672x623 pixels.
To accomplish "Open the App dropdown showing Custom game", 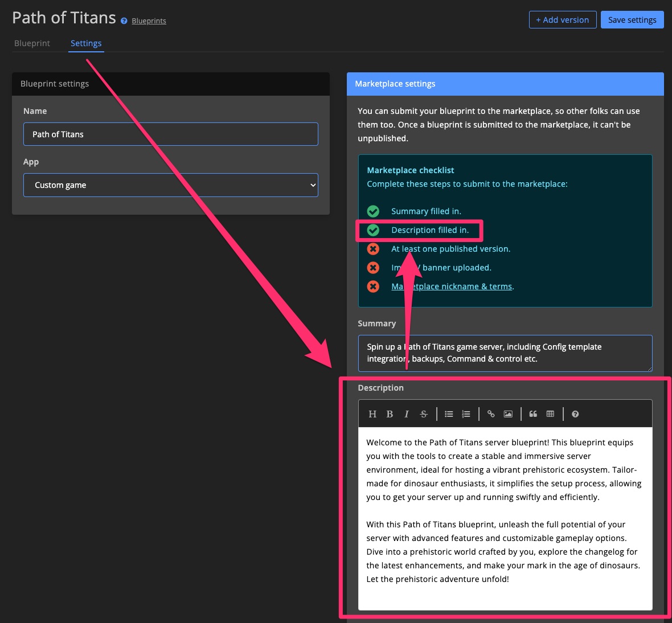I will pos(170,185).
